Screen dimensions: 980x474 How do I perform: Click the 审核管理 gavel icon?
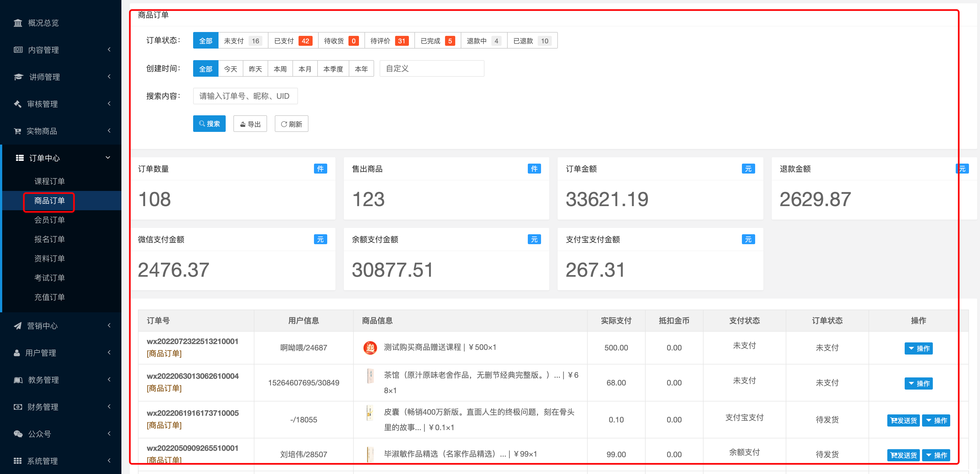pos(17,104)
